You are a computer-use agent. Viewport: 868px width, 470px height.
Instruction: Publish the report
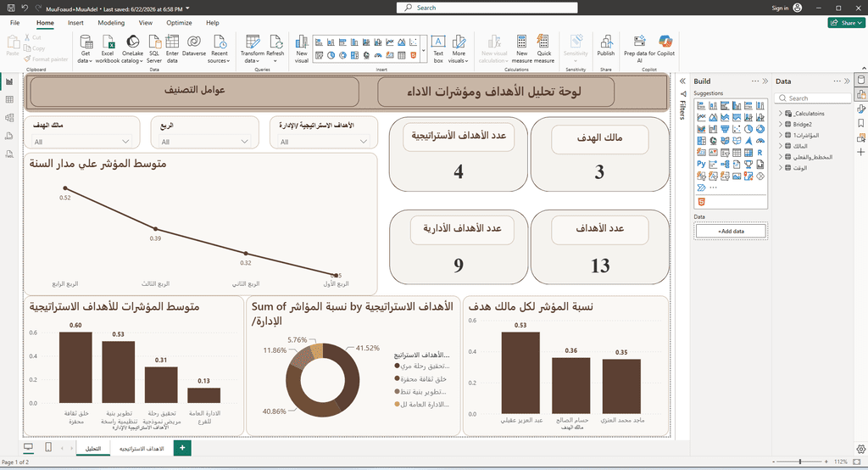(605, 46)
